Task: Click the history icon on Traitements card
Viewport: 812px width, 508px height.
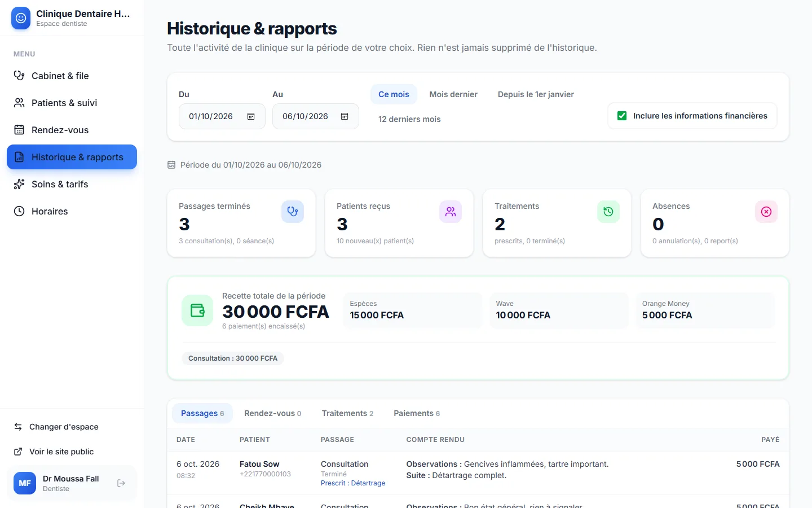Action: tap(608, 212)
